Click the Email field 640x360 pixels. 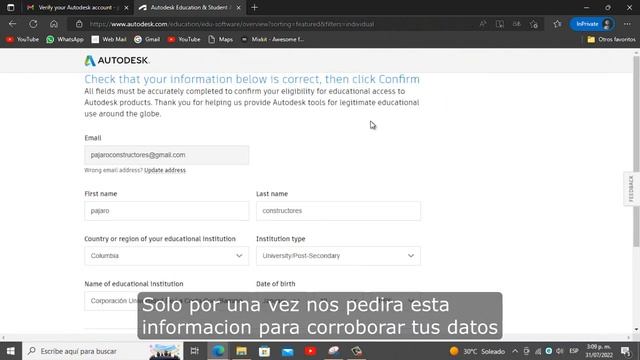click(167, 155)
